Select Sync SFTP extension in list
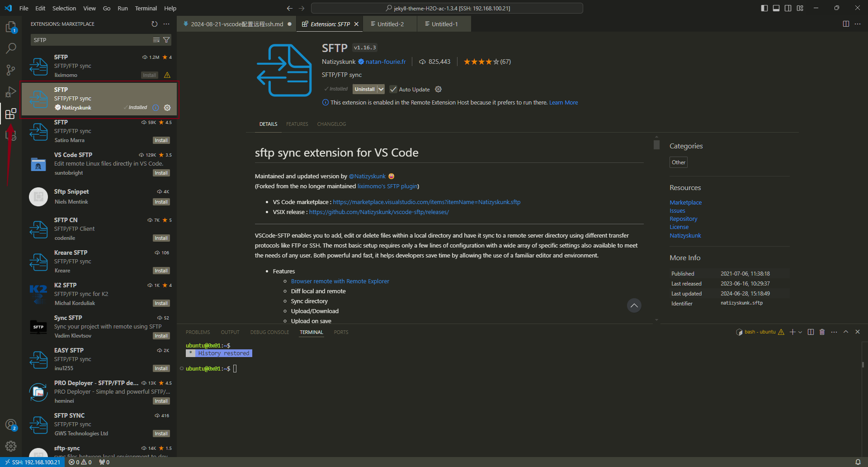 pos(99,327)
